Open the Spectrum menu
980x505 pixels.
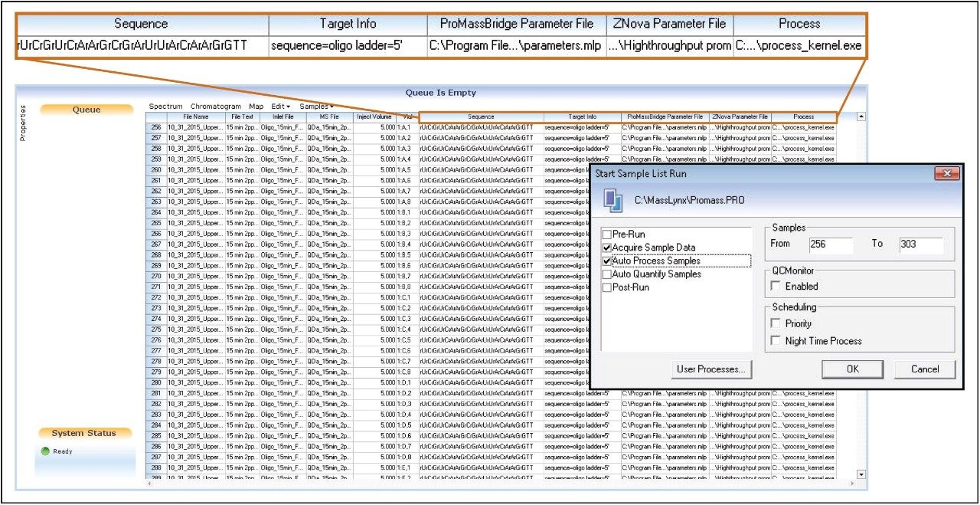(x=166, y=107)
